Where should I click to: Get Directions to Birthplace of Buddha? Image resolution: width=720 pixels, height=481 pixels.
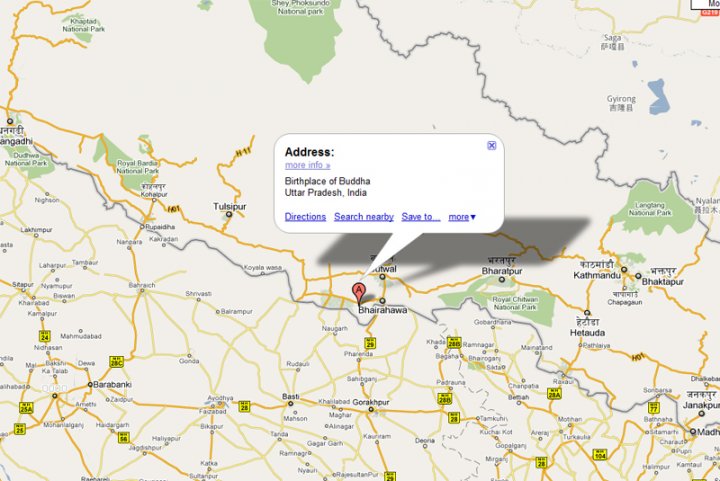coord(305,217)
